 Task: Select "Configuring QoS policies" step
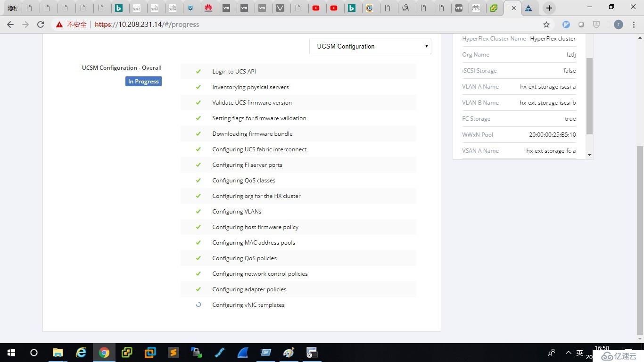pyautogui.click(x=244, y=258)
